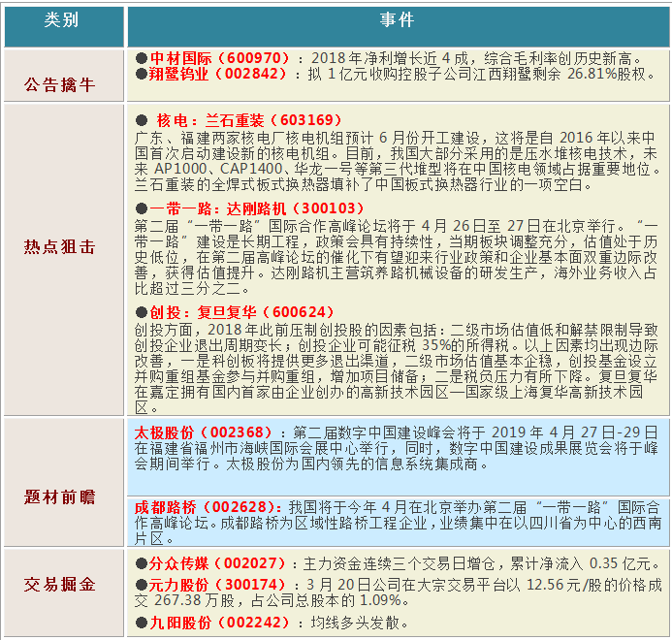The height and width of the screenshot is (640, 672).
Task: Click text 太极股份为国内领先的信息系统集成商
Action: [351, 464]
